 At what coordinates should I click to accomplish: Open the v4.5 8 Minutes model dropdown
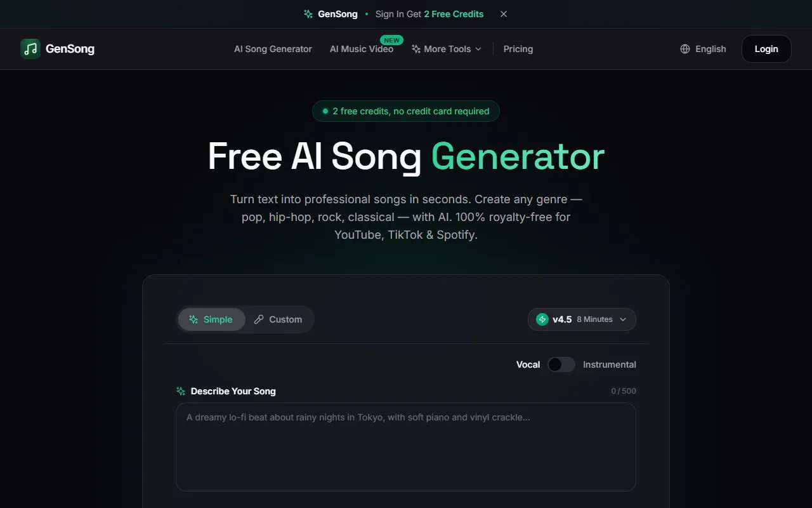pyautogui.click(x=582, y=319)
